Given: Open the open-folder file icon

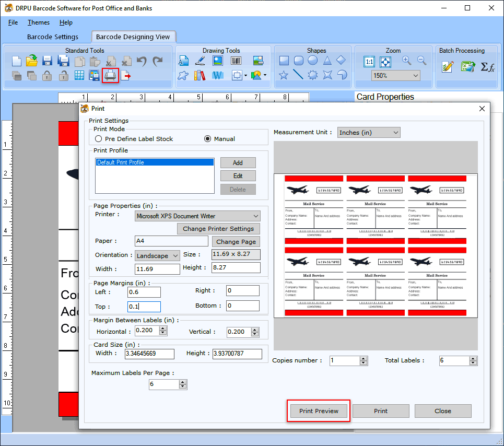Looking at the screenshot, I should click(x=31, y=61).
